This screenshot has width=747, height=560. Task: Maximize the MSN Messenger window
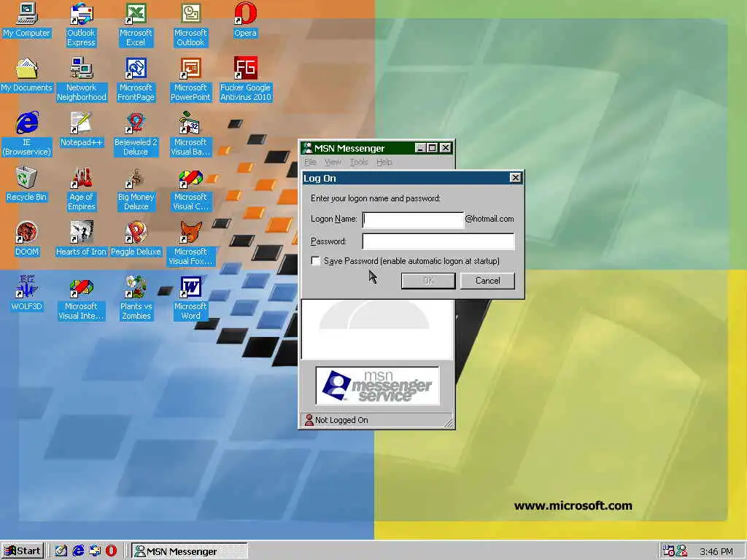click(x=432, y=148)
